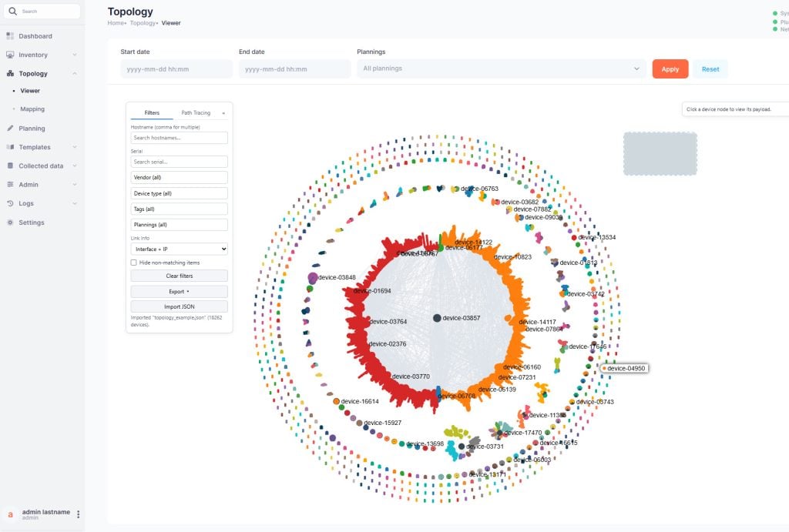The width and height of the screenshot is (789, 532).
Task: Click the Dashboard grid icon
Action: (x=10, y=35)
